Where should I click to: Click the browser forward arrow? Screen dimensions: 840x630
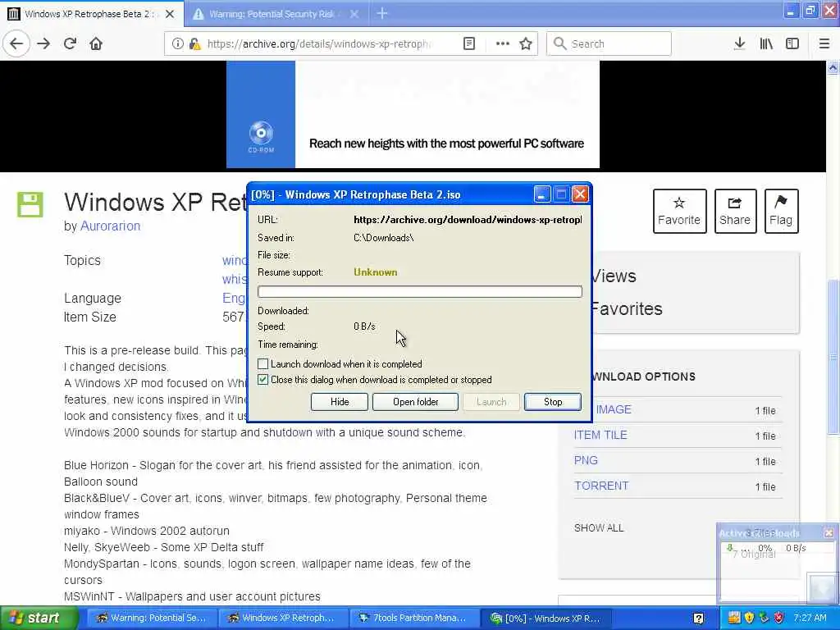click(x=43, y=43)
